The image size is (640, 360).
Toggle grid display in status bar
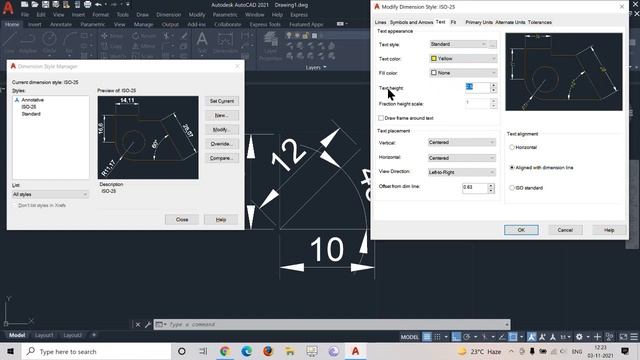427,336
